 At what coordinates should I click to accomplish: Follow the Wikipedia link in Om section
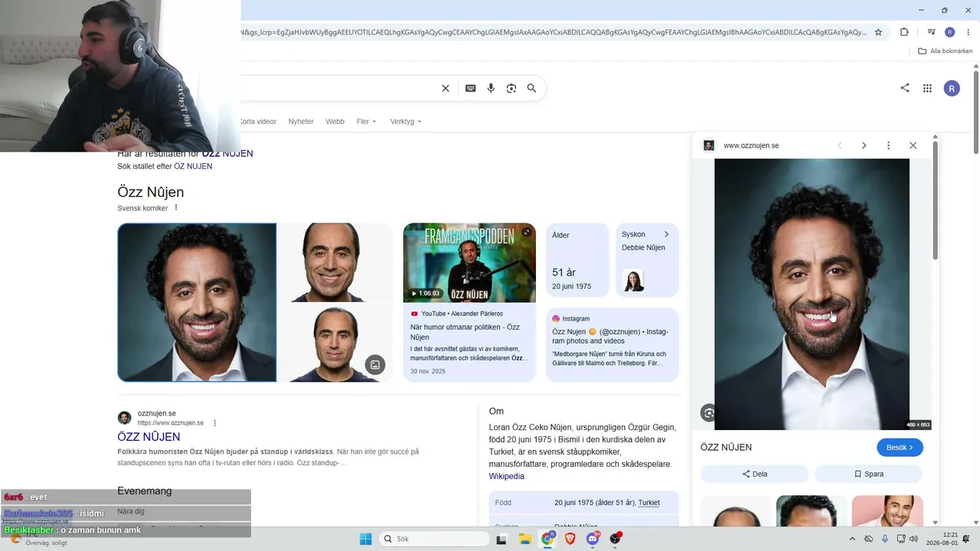click(507, 476)
